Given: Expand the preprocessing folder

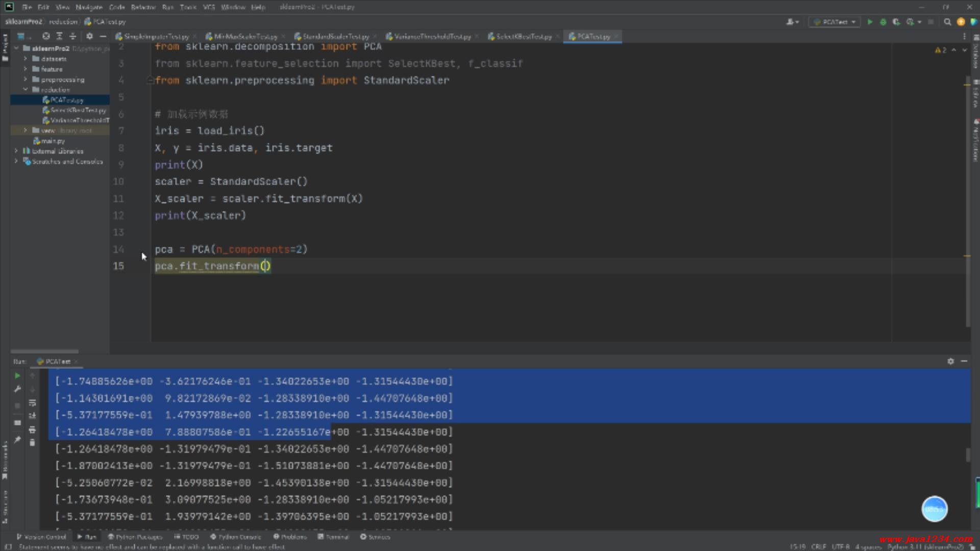Looking at the screenshot, I should pos(26,80).
